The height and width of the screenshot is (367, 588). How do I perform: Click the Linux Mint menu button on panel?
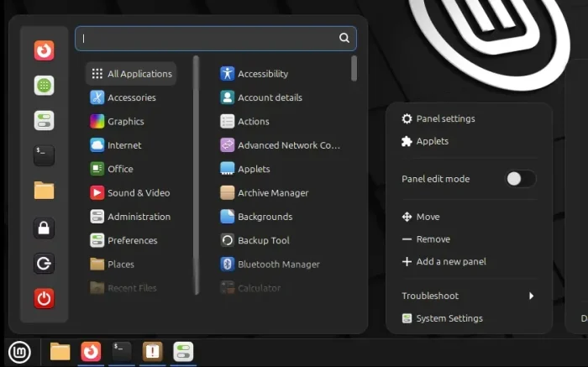[19, 352]
